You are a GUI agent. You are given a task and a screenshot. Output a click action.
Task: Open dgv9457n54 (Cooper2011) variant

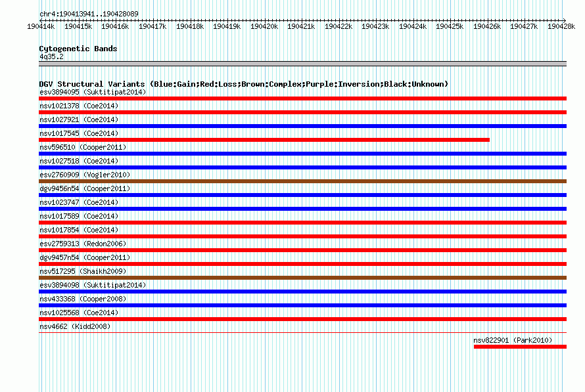(85, 257)
